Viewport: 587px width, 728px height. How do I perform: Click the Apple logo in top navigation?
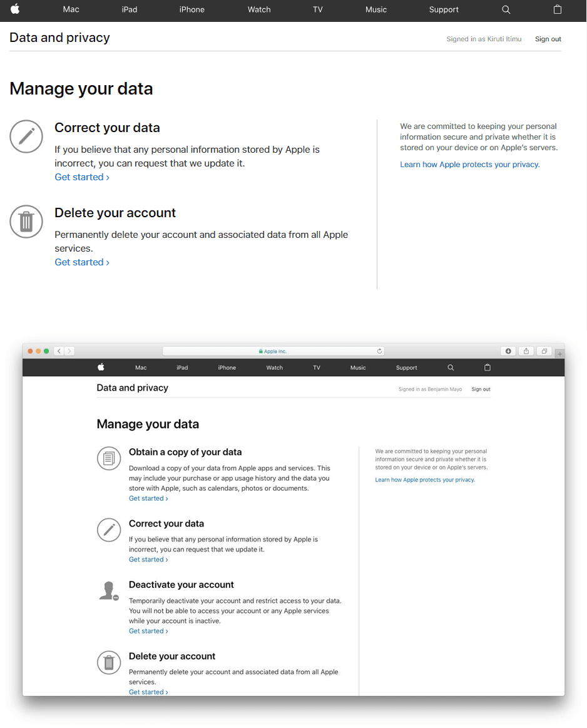tap(15, 9)
